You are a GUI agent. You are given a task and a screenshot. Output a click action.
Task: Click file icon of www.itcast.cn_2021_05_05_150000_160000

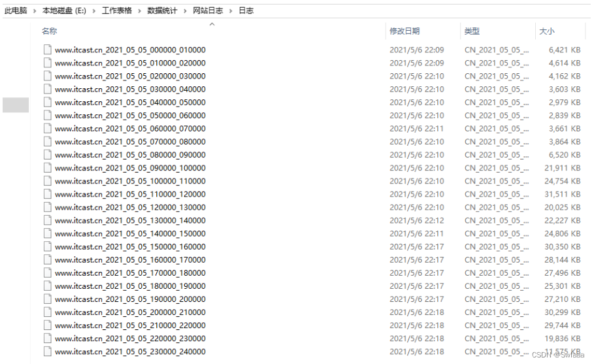point(47,246)
